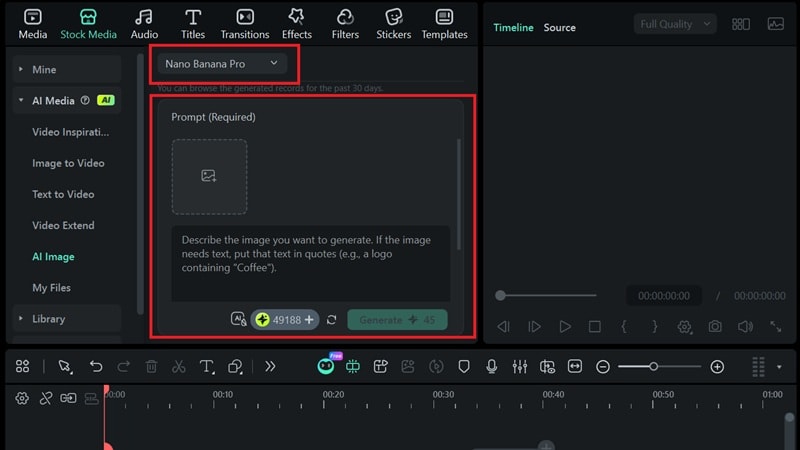Switch preview to Source tab
This screenshot has height=450, width=800.
[x=559, y=28]
